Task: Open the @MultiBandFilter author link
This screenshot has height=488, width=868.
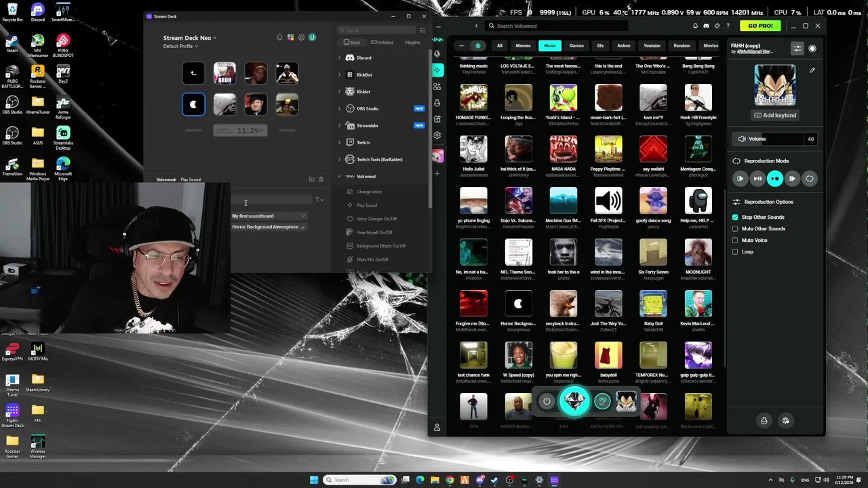Action: click(x=753, y=52)
